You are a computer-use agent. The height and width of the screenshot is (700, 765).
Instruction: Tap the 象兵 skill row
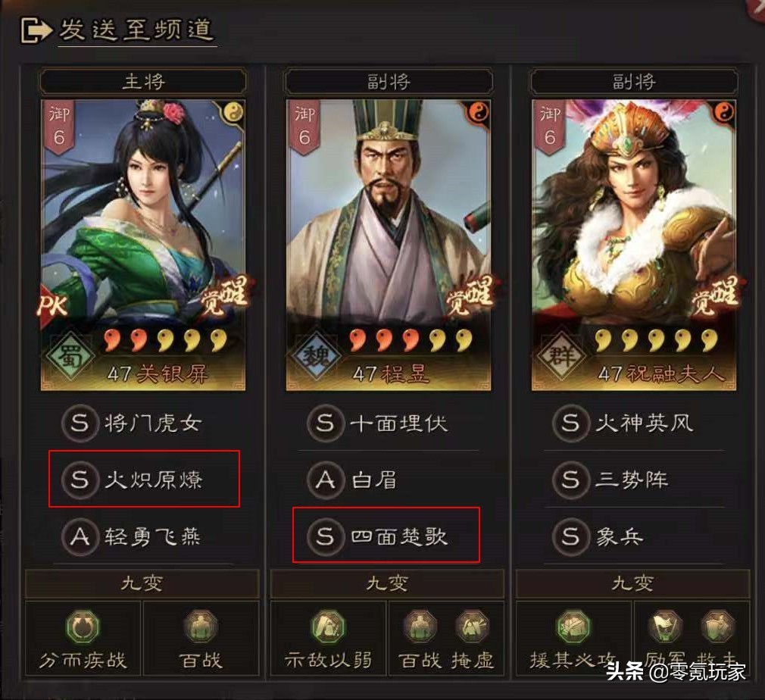(x=632, y=536)
